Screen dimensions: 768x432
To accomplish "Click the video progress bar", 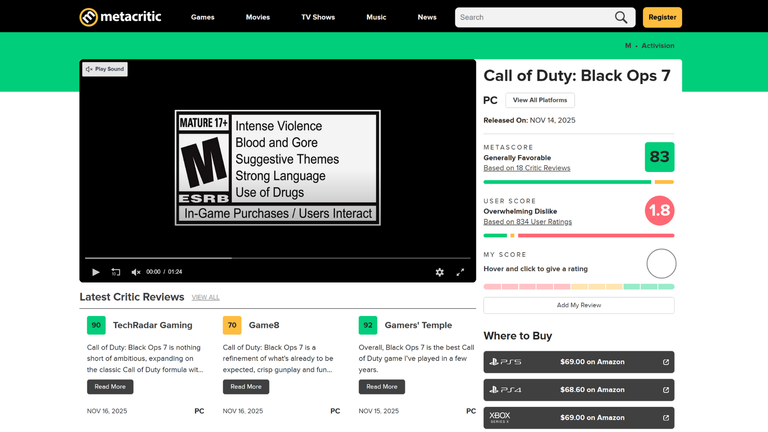I will point(278,258).
